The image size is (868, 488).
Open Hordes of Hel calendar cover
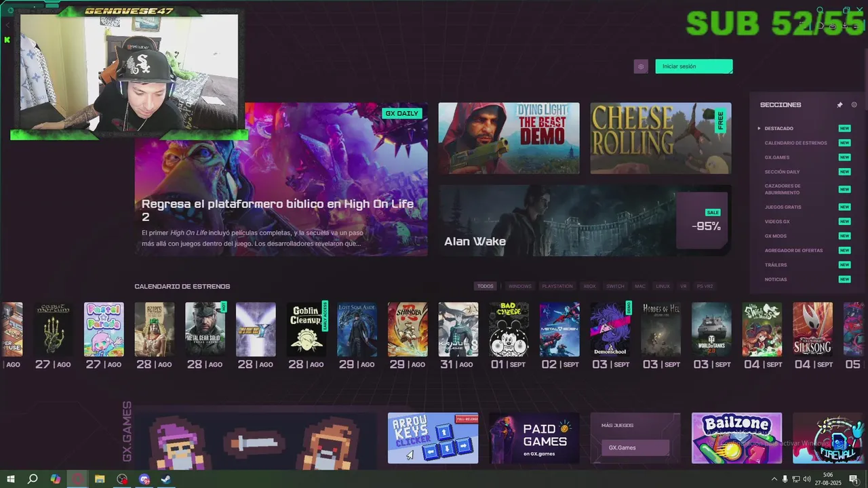[661, 329]
